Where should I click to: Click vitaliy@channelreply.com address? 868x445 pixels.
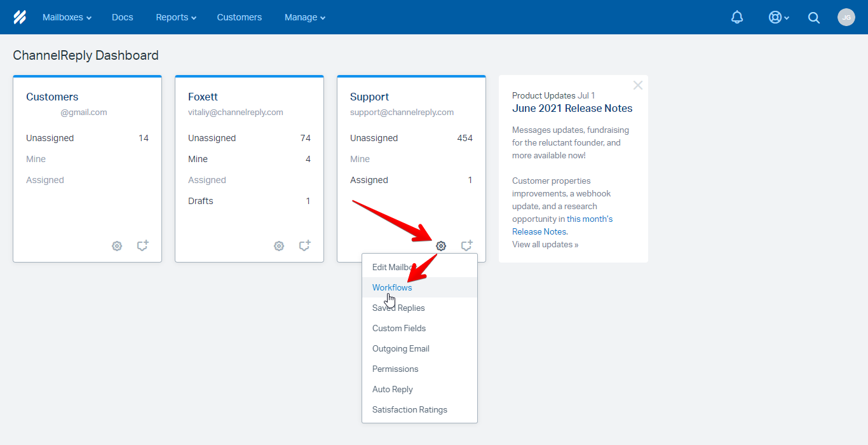coord(236,112)
